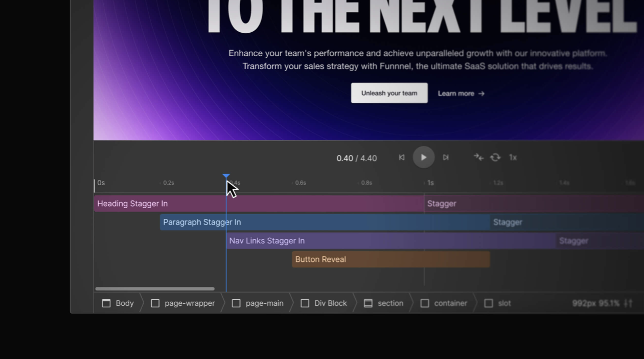Skip to the start of the animation
The image size is (644, 359).
[x=402, y=158]
